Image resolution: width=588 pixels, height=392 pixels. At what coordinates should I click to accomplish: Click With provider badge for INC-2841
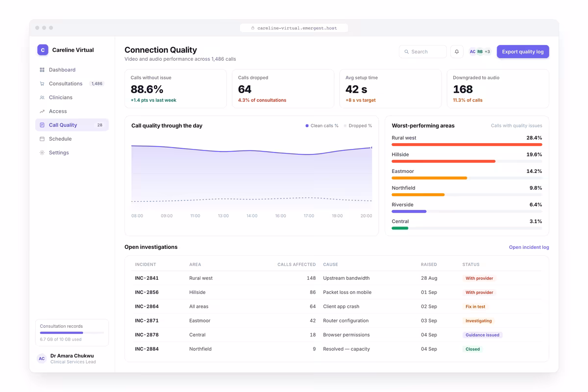pyautogui.click(x=479, y=278)
